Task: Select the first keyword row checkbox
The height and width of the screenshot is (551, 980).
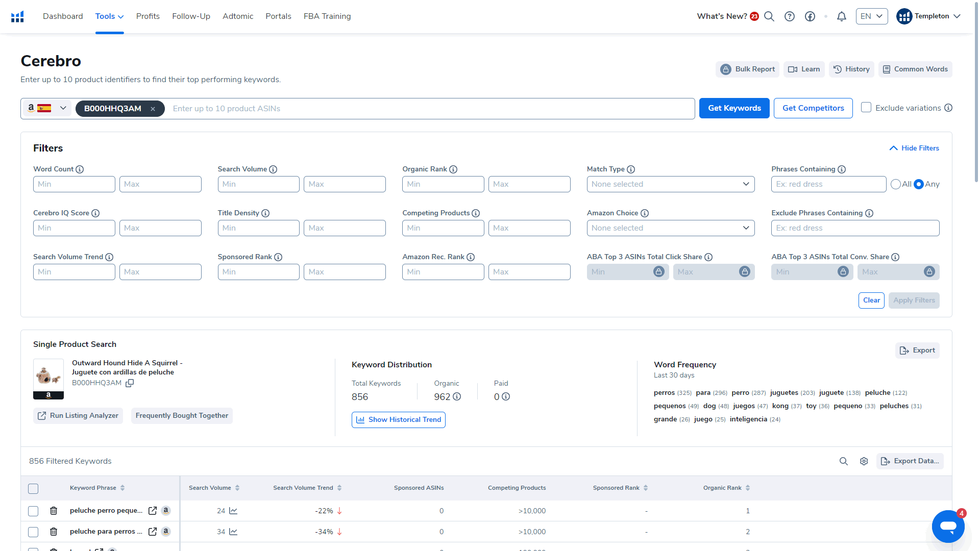Action: pos(33,511)
